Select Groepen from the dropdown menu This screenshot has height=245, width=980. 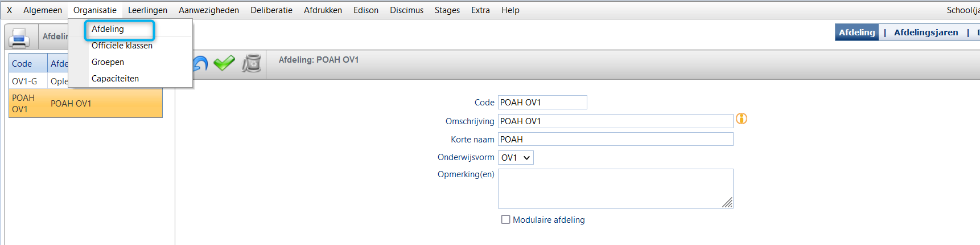[108, 62]
